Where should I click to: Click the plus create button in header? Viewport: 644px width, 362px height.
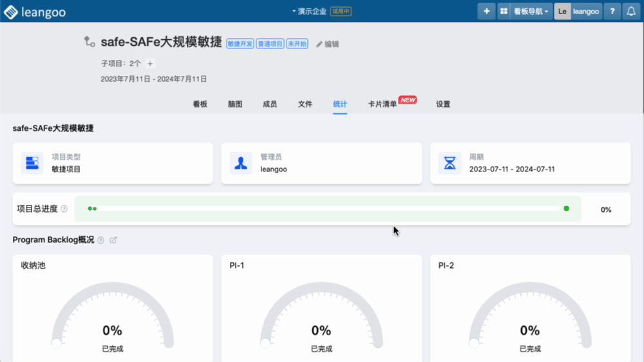486,12
